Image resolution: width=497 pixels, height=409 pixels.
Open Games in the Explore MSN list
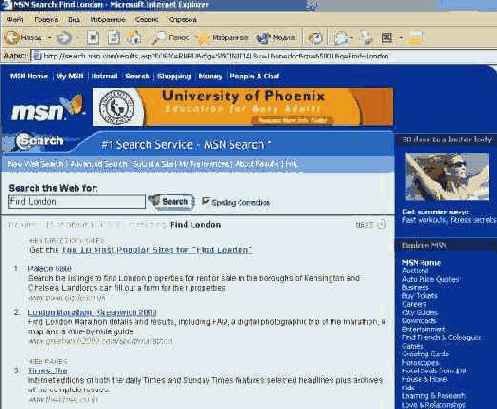(x=413, y=346)
